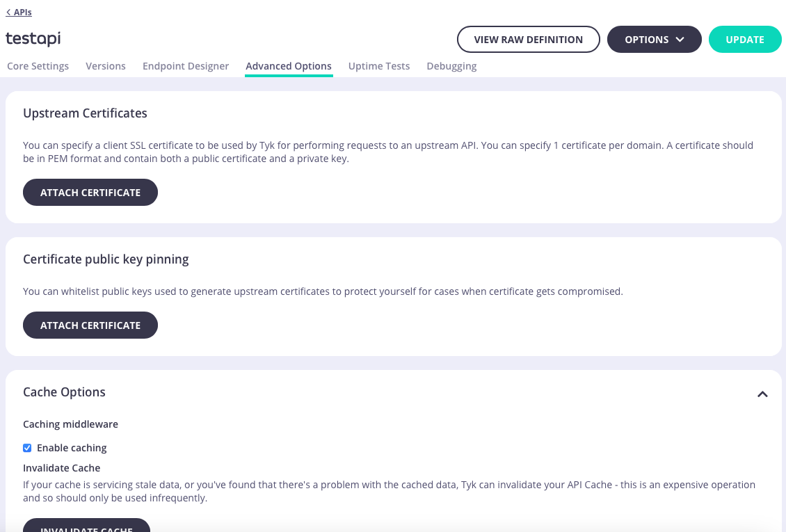
Task: Select the Advanced Options tab
Action: click(289, 65)
